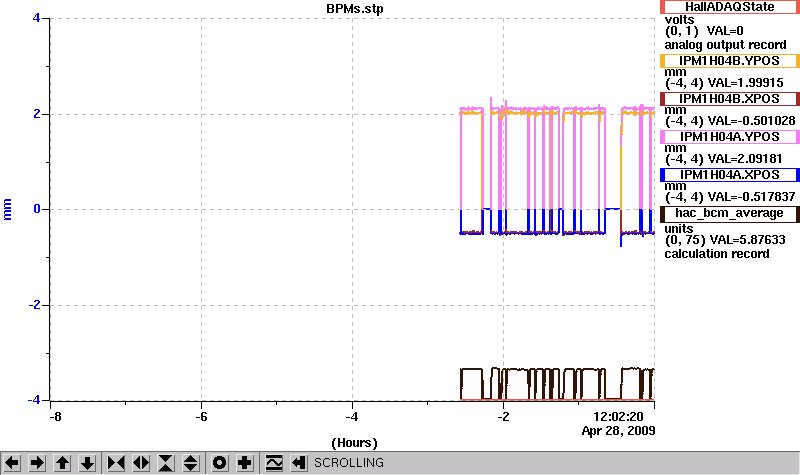Click the 12:02:20 timestamp label
This screenshot has width=800, height=475.
pos(618,417)
